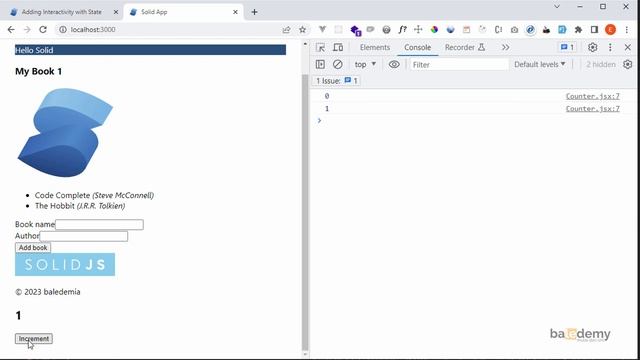The height and width of the screenshot is (360, 640).
Task: Open DevTools main settings gear
Action: coord(593,47)
